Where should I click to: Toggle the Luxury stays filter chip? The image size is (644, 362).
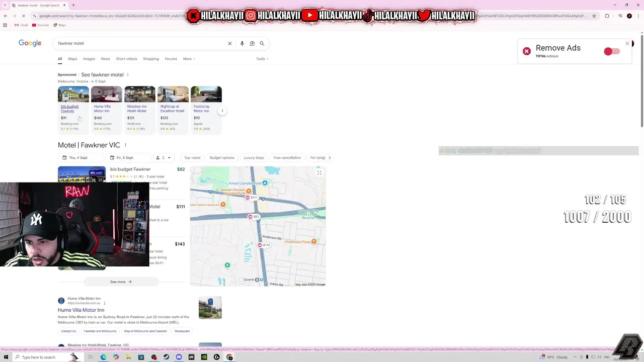(254, 158)
